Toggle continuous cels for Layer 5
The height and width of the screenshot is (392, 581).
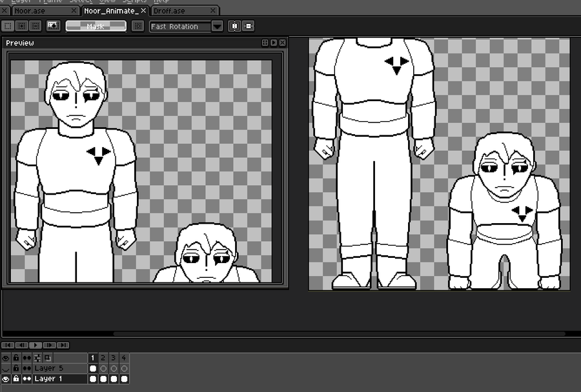click(x=26, y=368)
